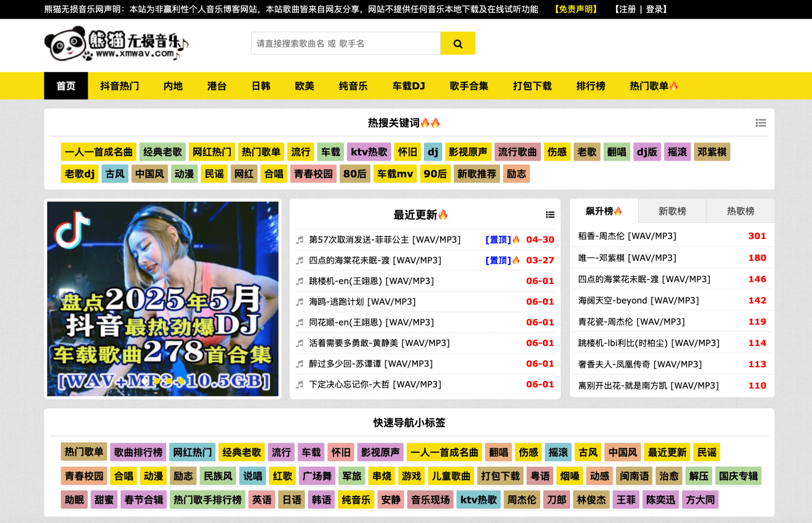Click music note icon before 四点的海棠花未眠-渡 in 最近更新
The width and height of the screenshot is (812, 523).
coord(299,260)
